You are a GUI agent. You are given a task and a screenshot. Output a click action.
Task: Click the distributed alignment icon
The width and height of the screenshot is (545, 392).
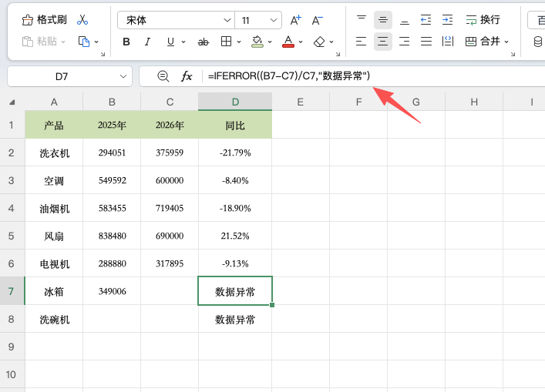click(x=448, y=42)
